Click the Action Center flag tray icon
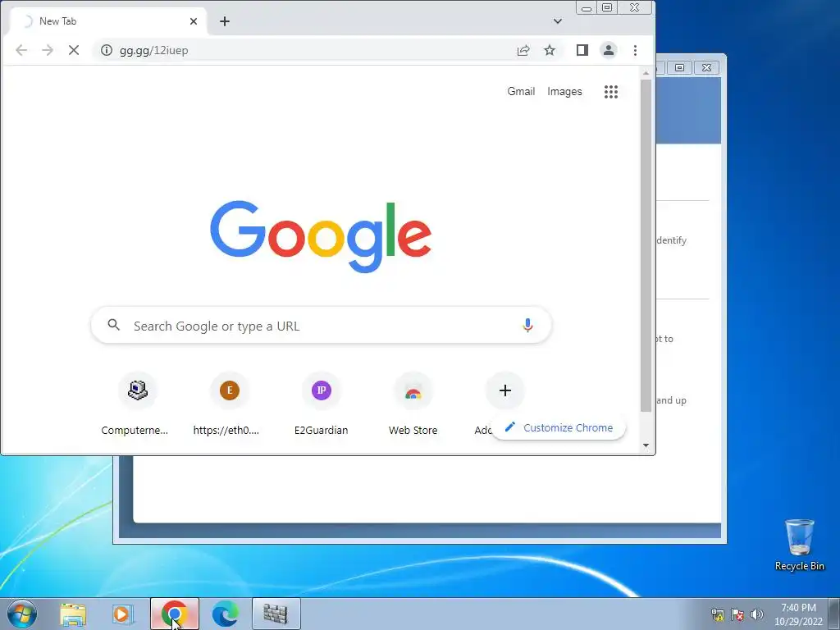The height and width of the screenshot is (630, 840). 737,614
